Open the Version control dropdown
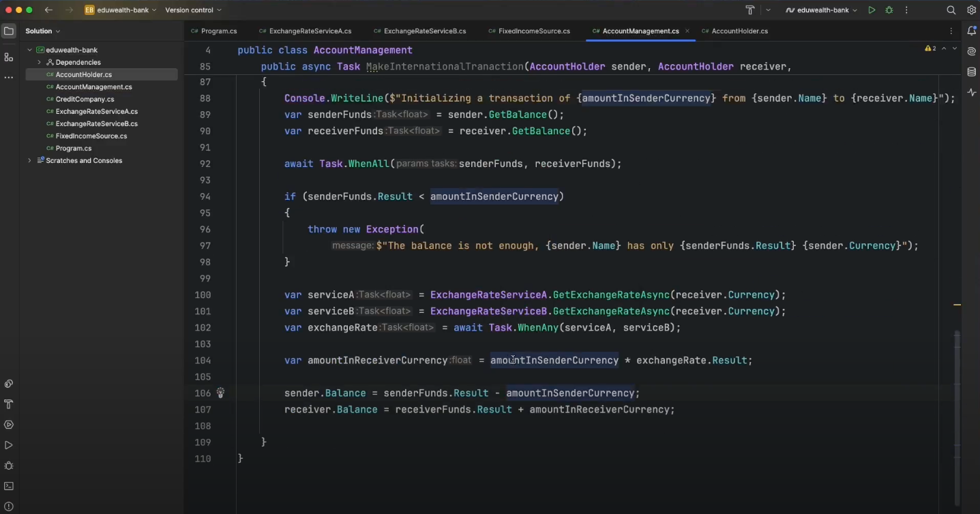Viewport: 980px width, 514px height. [x=194, y=10]
